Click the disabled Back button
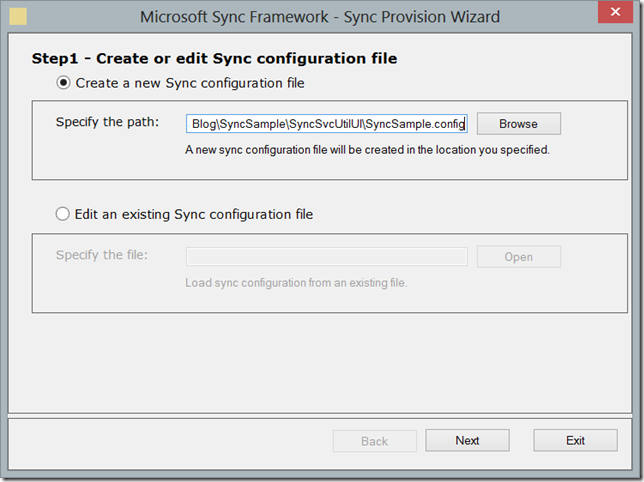Screen dimensions: 644x482 [374, 441]
